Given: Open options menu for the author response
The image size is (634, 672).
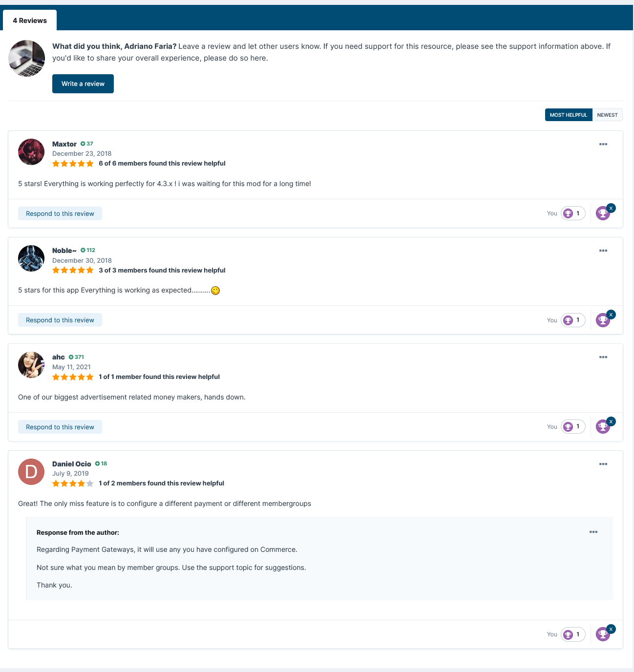Looking at the screenshot, I should click(593, 532).
